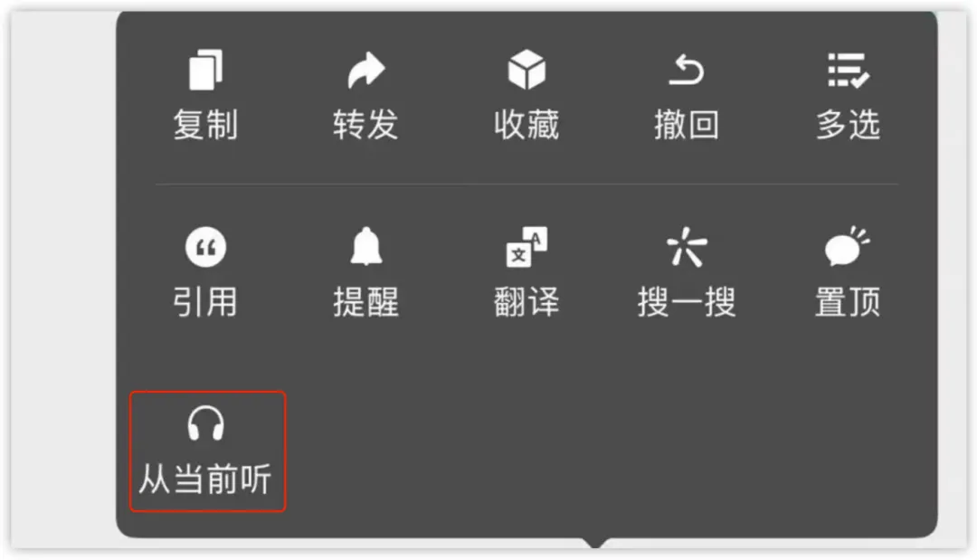Click the Search (搜一搜) sparkle icon
Image resolution: width=977 pixels, height=560 pixels.
click(687, 247)
